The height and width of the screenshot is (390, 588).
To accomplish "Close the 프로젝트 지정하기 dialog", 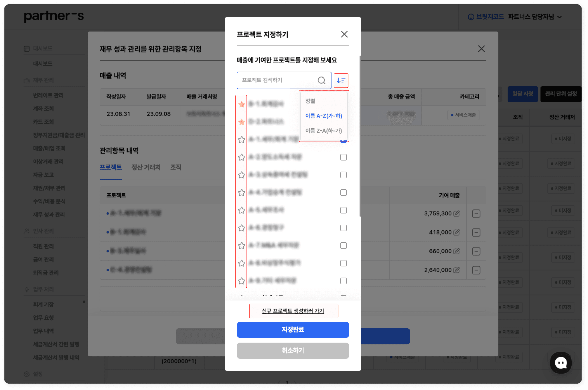I will point(344,34).
